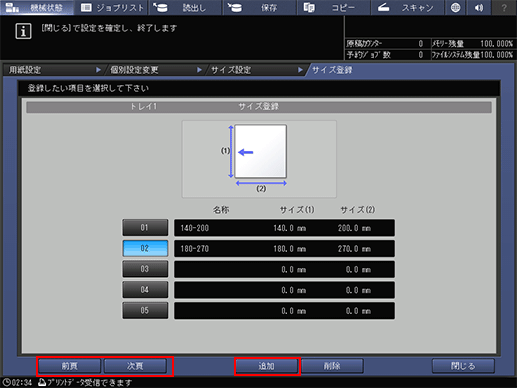
Task: Select registration slot 02
Action: [x=145, y=248]
